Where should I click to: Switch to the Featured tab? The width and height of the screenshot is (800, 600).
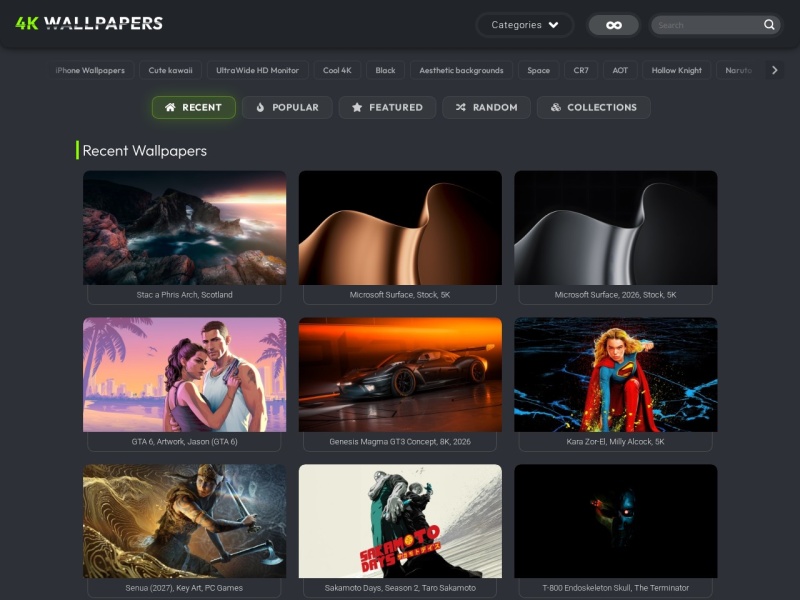387,108
